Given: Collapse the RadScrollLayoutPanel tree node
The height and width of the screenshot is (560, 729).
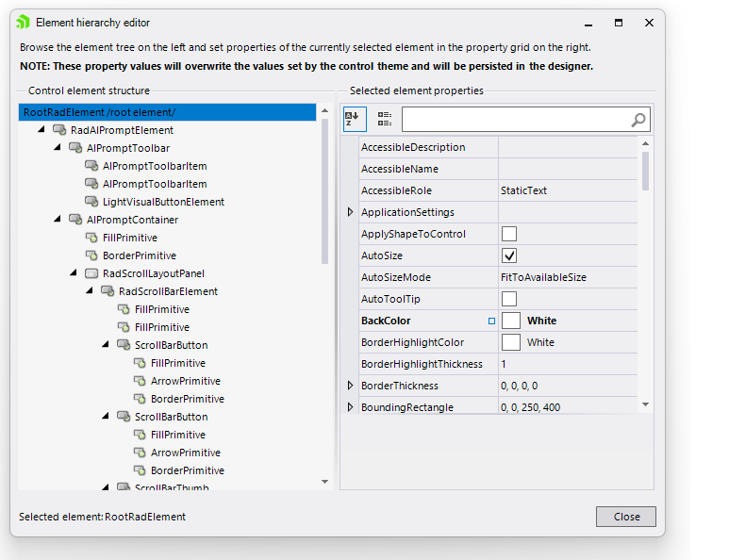Looking at the screenshot, I should click(x=74, y=272).
